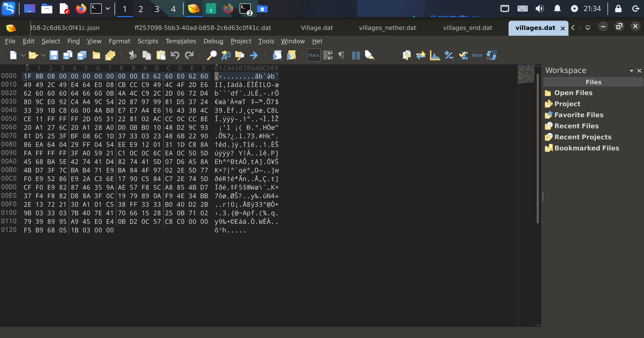Image resolution: width=644 pixels, height=338 pixels.
Task: Expand the Open file dropdown arrow
Action: 43,55
